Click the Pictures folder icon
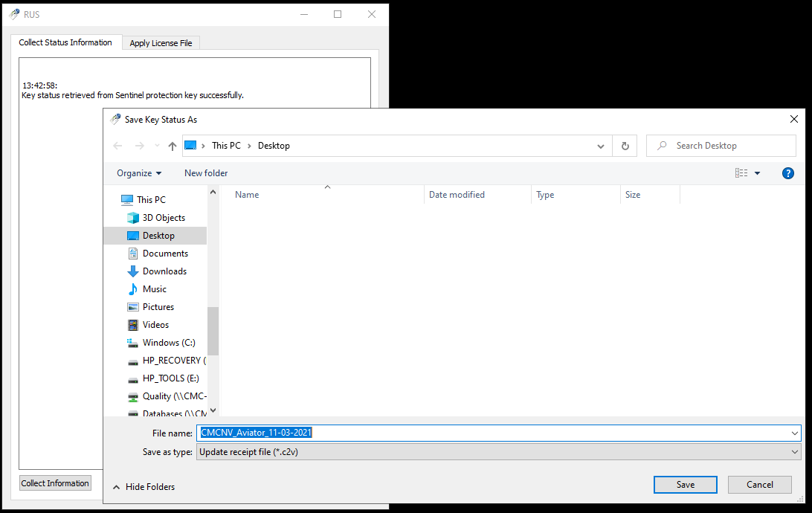 133,307
